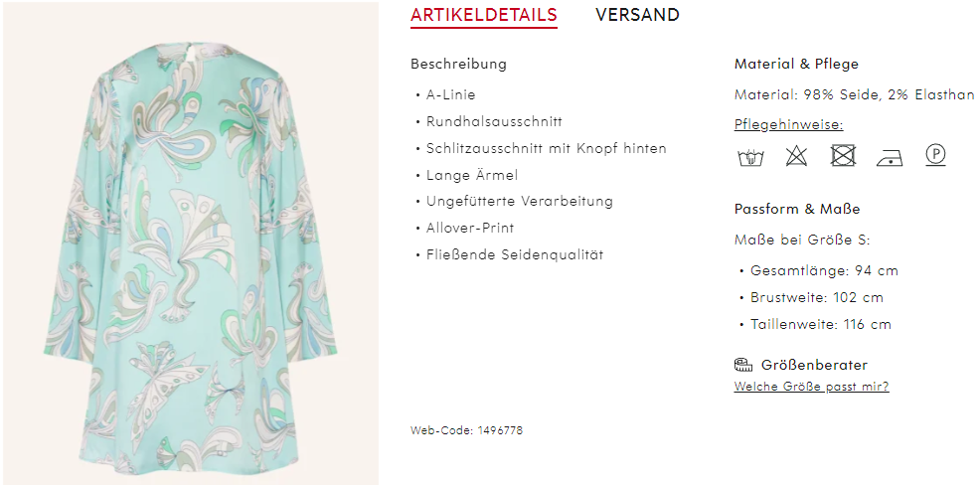The height and width of the screenshot is (485, 980).
Task: Click the hand wash care icon
Action: pos(750,156)
